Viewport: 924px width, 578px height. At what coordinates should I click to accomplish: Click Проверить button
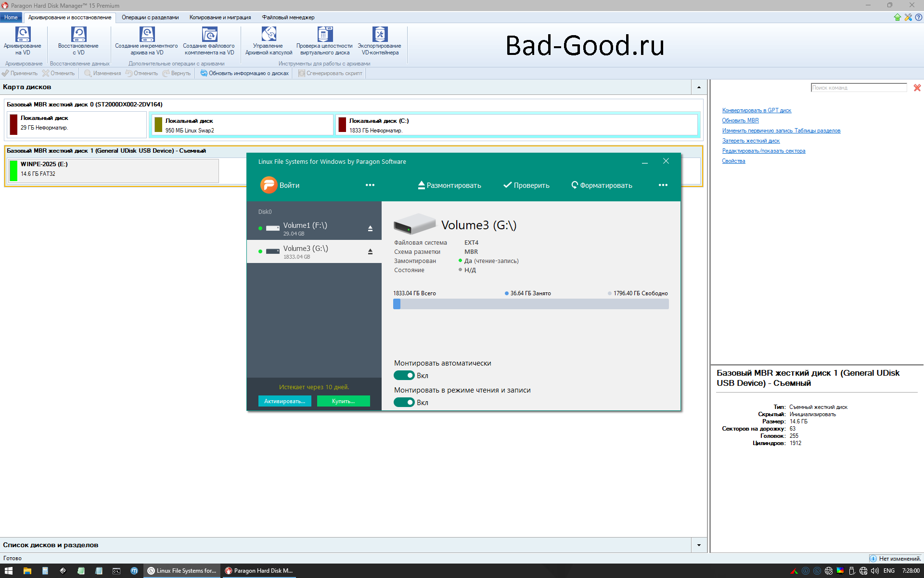526,185
